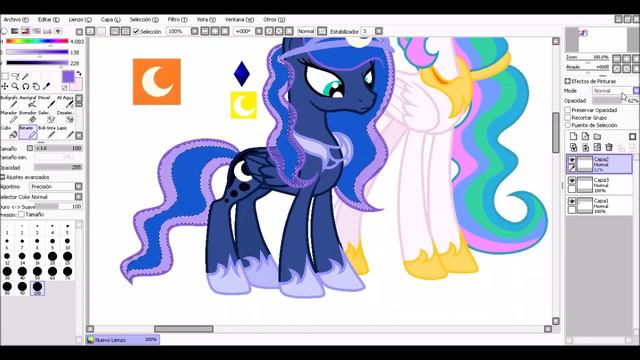The height and width of the screenshot is (360, 640).
Task: Click the foreground purple color swatch
Action: coord(68,76)
